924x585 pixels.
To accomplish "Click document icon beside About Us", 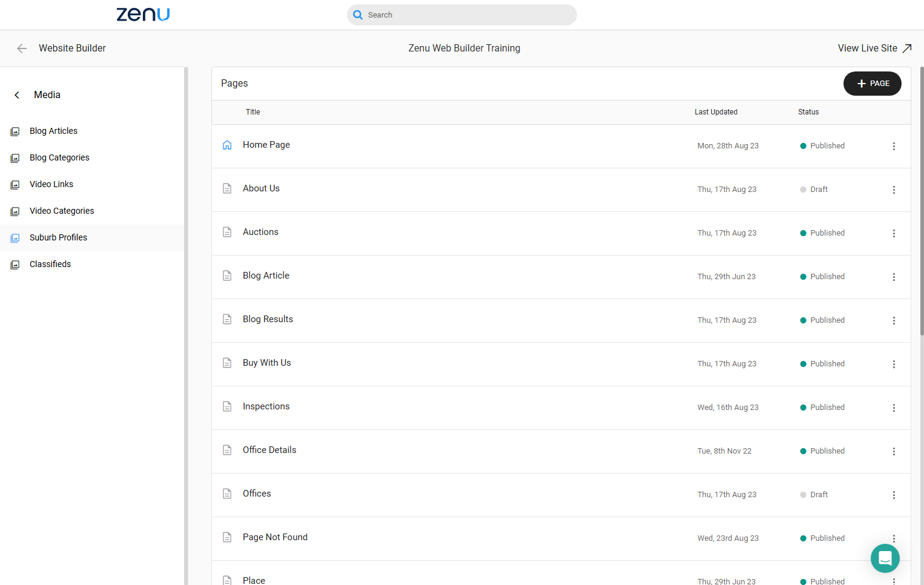I will pyautogui.click(x=227, y=188).
